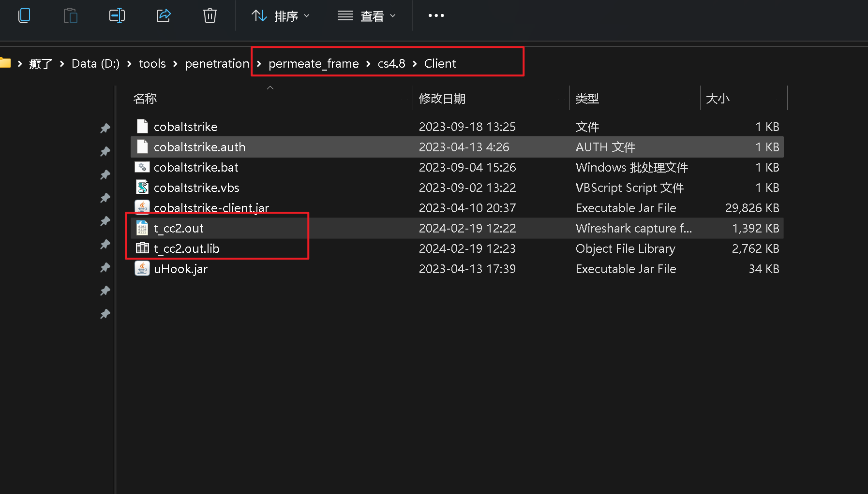Expand the chevron after permeate_frame

(368, 63)
